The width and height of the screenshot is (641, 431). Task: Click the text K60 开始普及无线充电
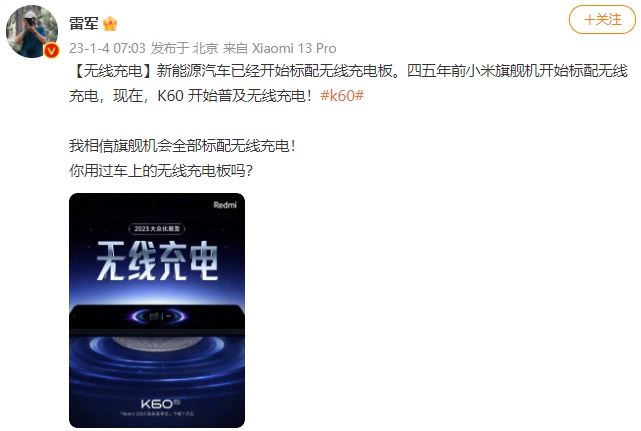point(235,96)
